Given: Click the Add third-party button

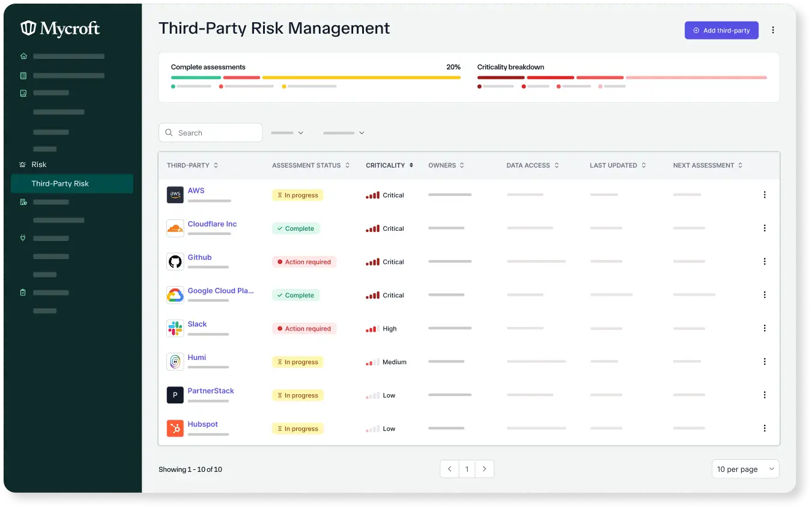Looking at the screenshot, I should pos(721,31).
